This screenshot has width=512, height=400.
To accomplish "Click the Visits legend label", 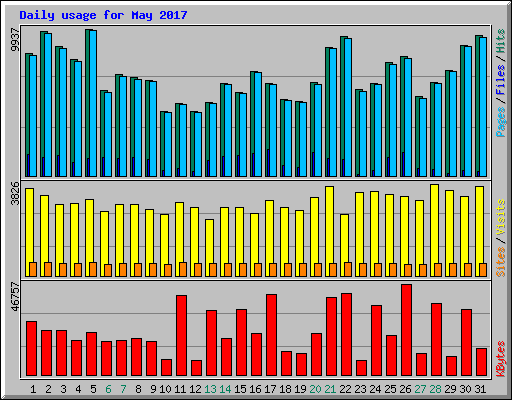I will 501,218.
